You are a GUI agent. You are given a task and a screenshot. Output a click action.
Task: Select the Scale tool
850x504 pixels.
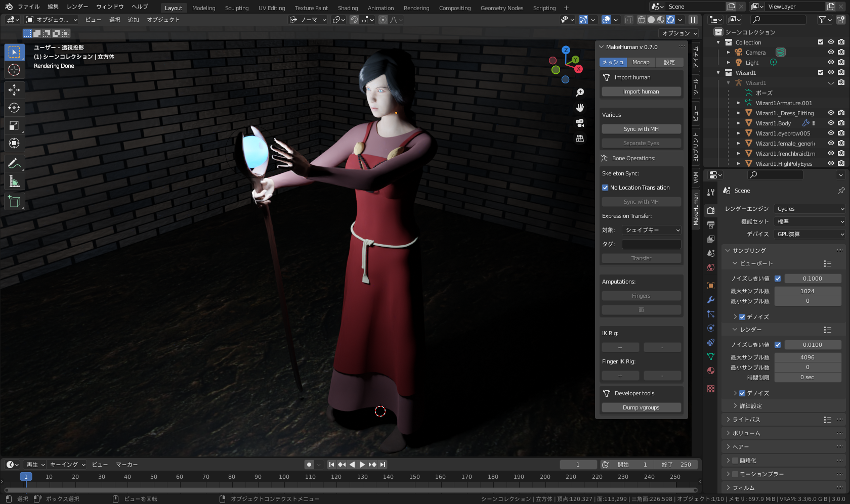pyautogui.click(x=15, y=125)
